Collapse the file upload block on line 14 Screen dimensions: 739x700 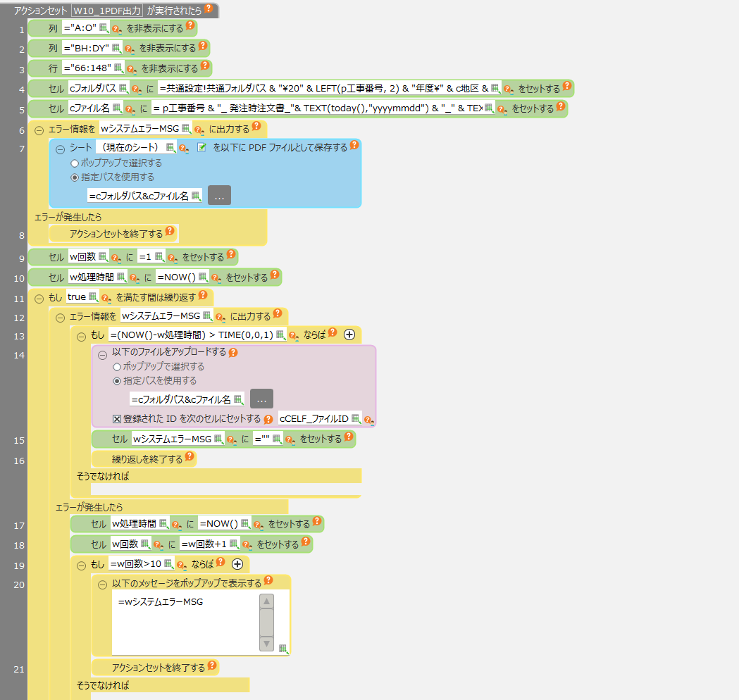(102, 355)
